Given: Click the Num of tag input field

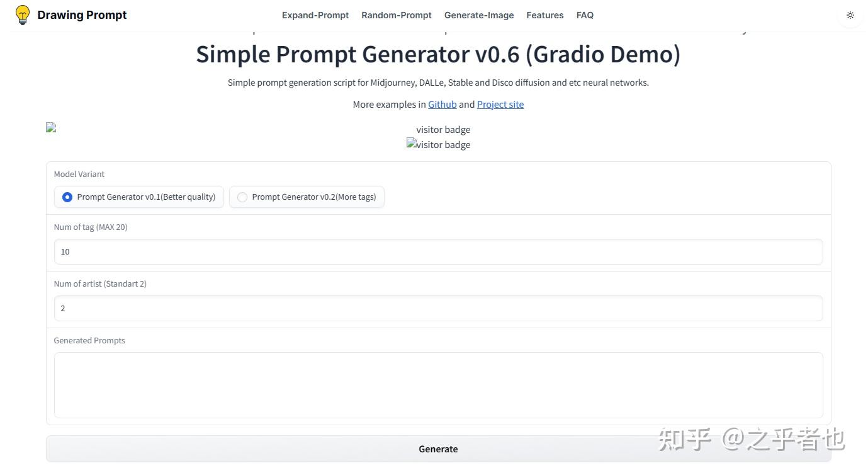Looking at the screenshot, I should pos(438,251).
